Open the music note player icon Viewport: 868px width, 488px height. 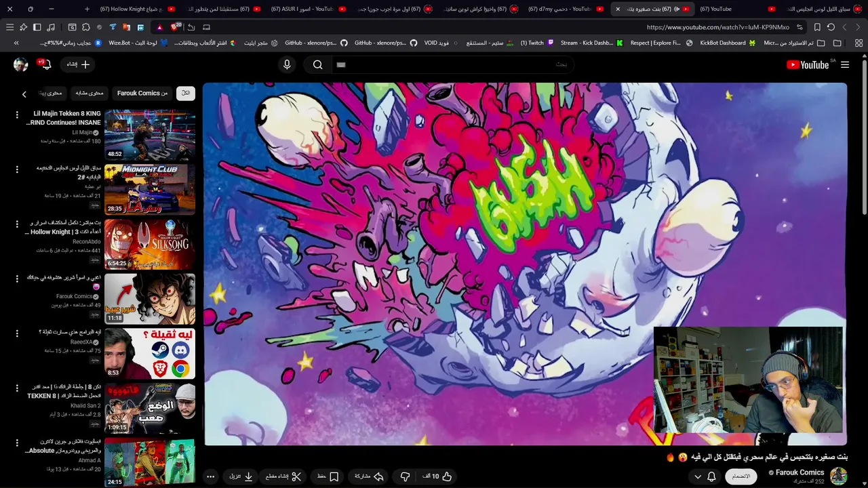click(50, 27)
